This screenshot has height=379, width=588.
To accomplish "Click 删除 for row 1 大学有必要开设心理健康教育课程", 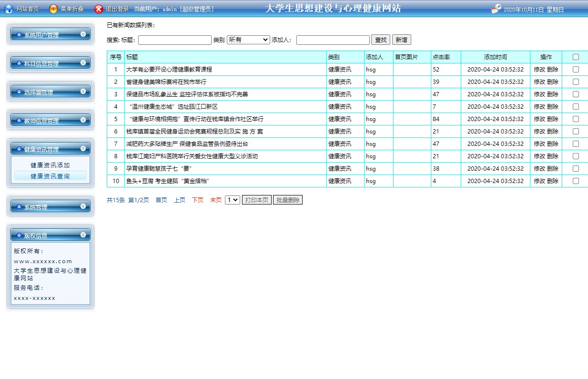I will coord(553,69).
